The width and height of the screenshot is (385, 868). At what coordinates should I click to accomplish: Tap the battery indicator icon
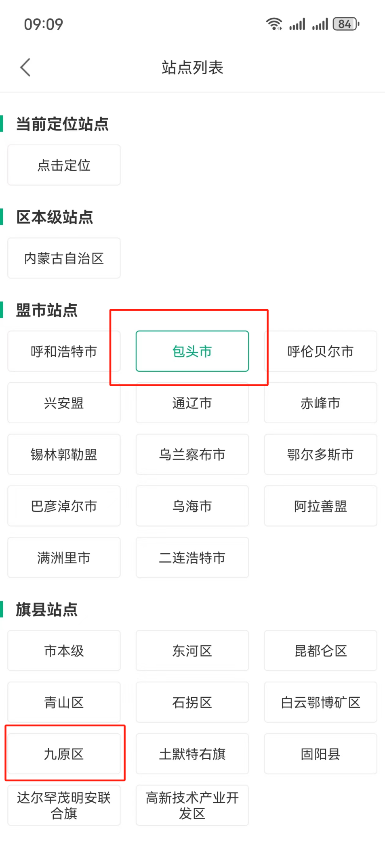click(345, 24)
